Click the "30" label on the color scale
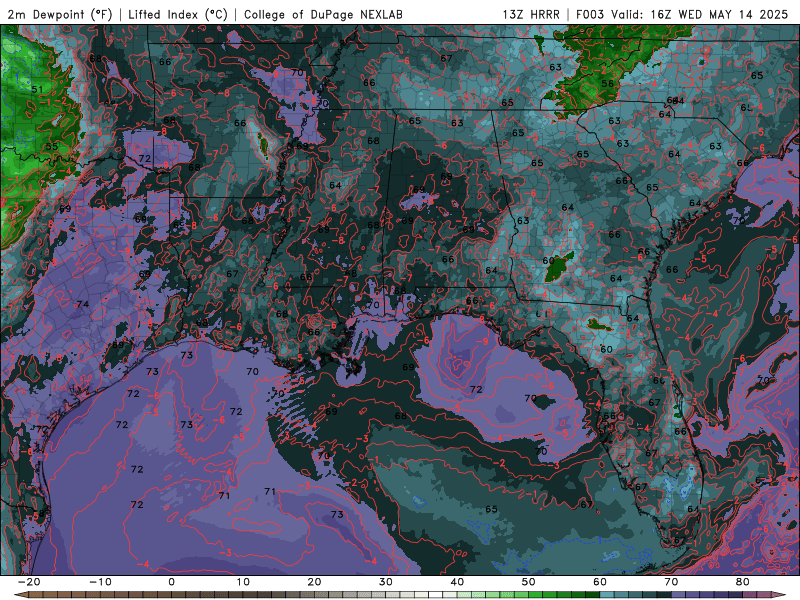800x600 pixels. coord(386,582)
